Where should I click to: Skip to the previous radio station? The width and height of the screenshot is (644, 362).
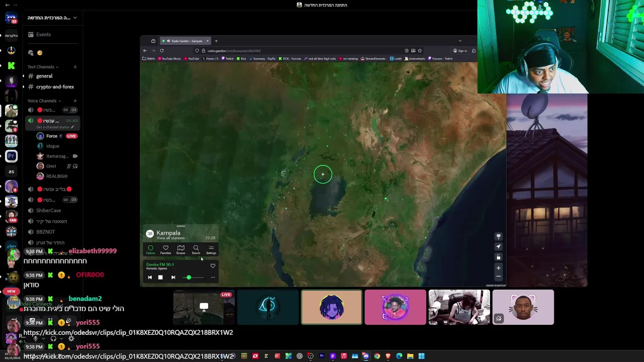click(x=149, y=278)
